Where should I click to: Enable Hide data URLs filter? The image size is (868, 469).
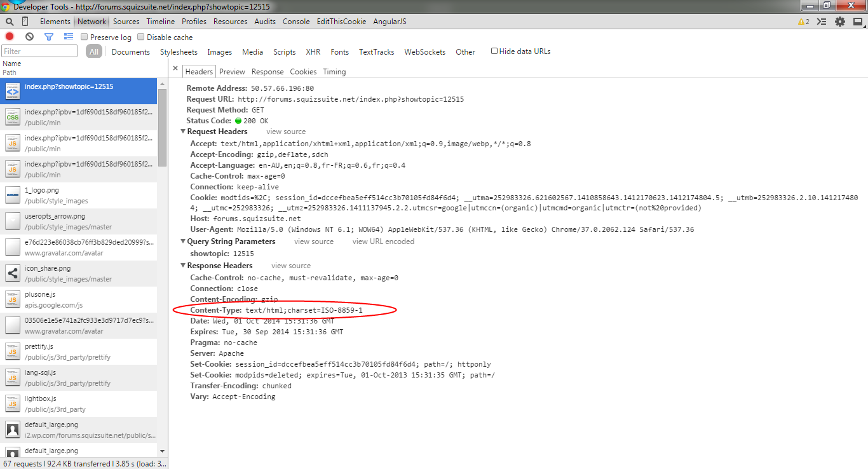point(494,51)
